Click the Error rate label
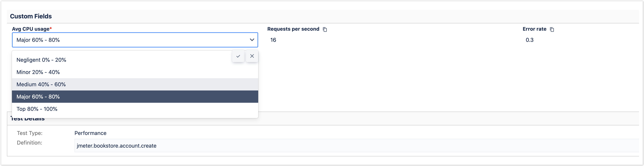 [534, 29]
